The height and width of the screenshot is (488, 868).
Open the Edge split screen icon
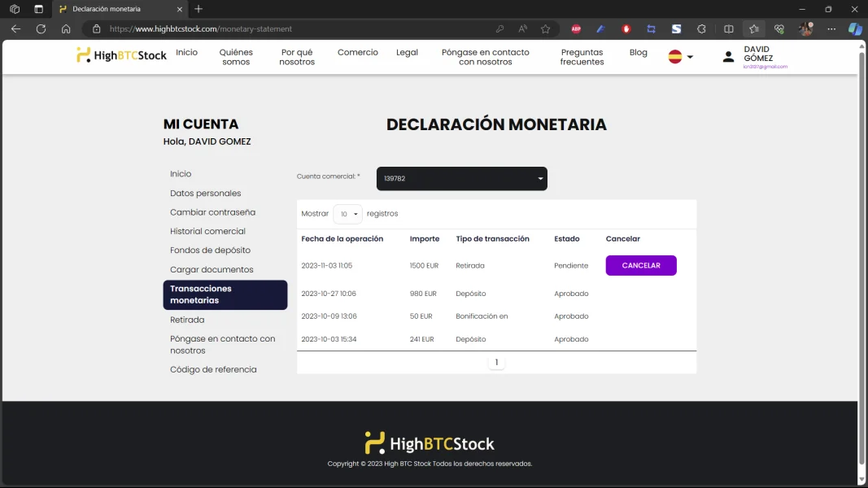coord(729,28)
